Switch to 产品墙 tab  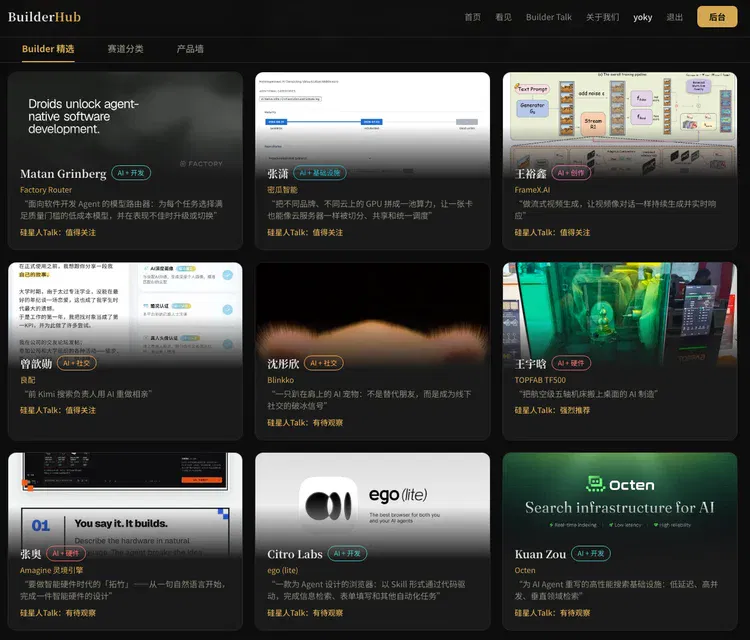(x=190, y=49)
